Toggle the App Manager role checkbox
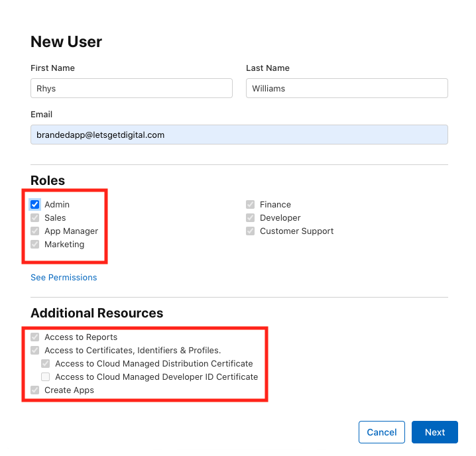 [x=35, y=231]
